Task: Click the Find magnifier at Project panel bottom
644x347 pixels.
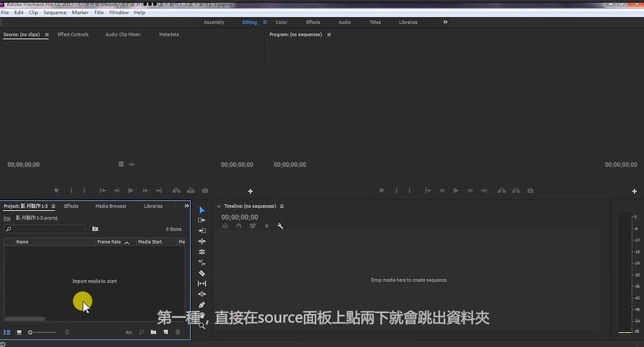Action: (141, 333)
